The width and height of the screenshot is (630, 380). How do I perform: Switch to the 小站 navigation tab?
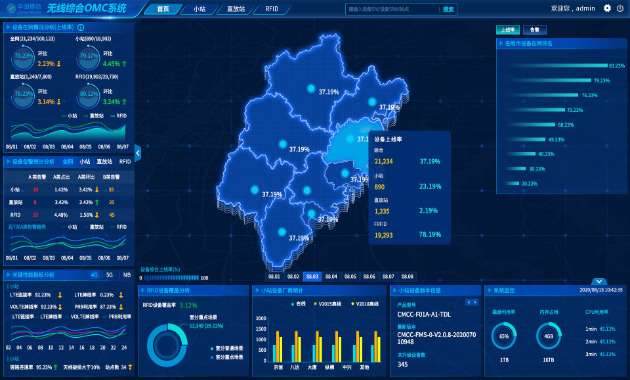(x=200, y=9)
